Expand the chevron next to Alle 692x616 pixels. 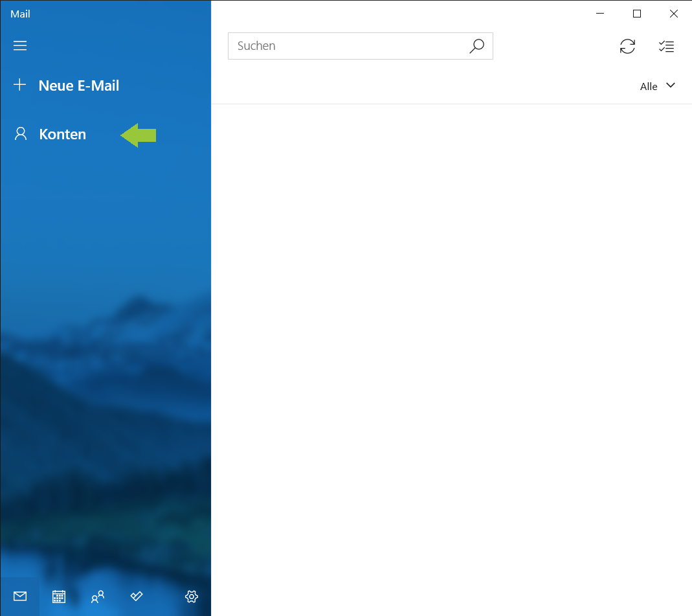coord(671,86)
